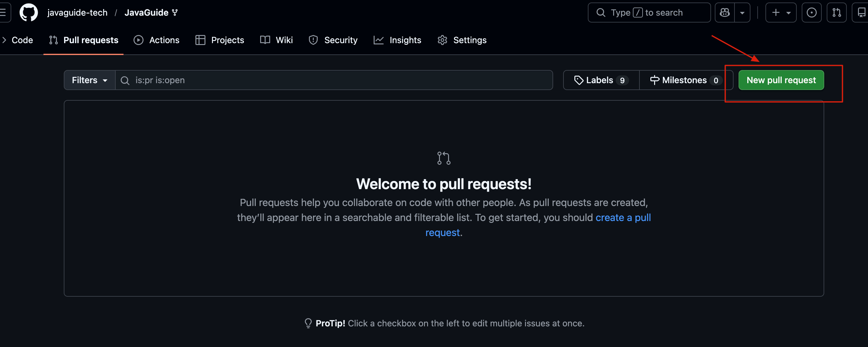Open the Issues icon in header
The width and height of the screenshot is (868, 347).
(811, 13)
